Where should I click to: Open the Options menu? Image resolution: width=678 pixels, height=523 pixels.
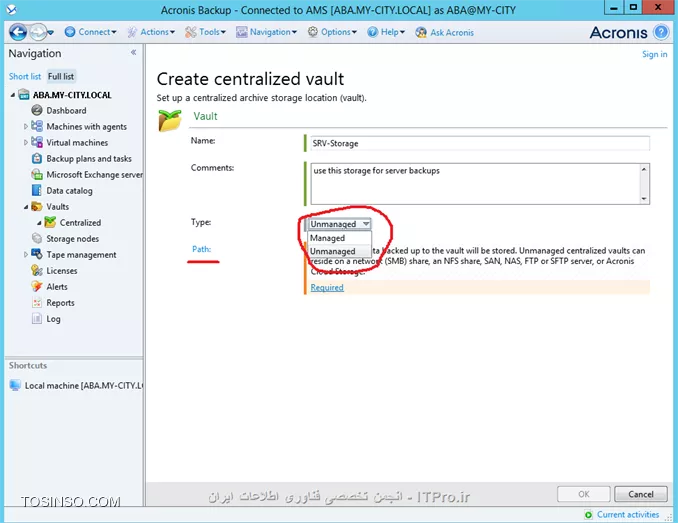332,32
